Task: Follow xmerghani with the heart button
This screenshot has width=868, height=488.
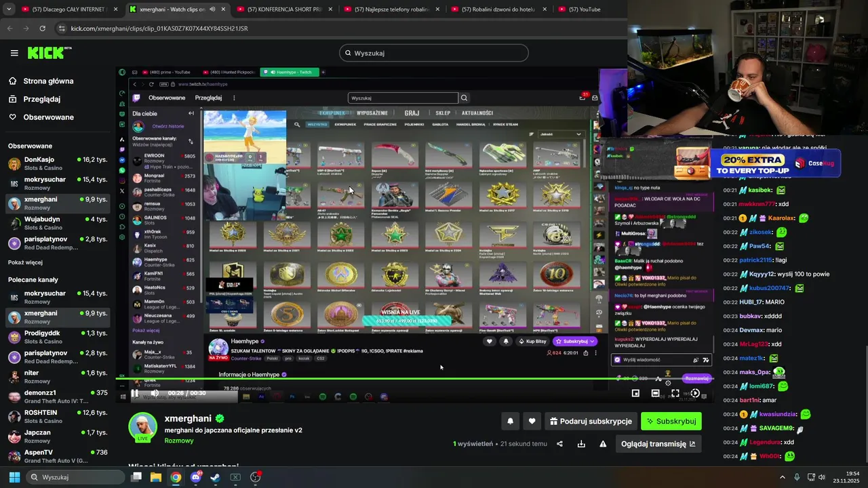Action: pyautogui.click(x=532, y=422)
